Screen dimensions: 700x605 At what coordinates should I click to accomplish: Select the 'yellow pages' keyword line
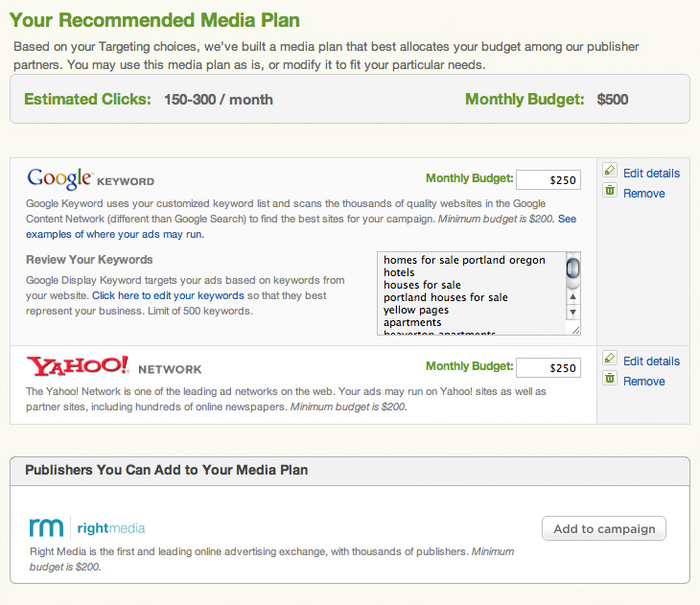coord(416,310)
